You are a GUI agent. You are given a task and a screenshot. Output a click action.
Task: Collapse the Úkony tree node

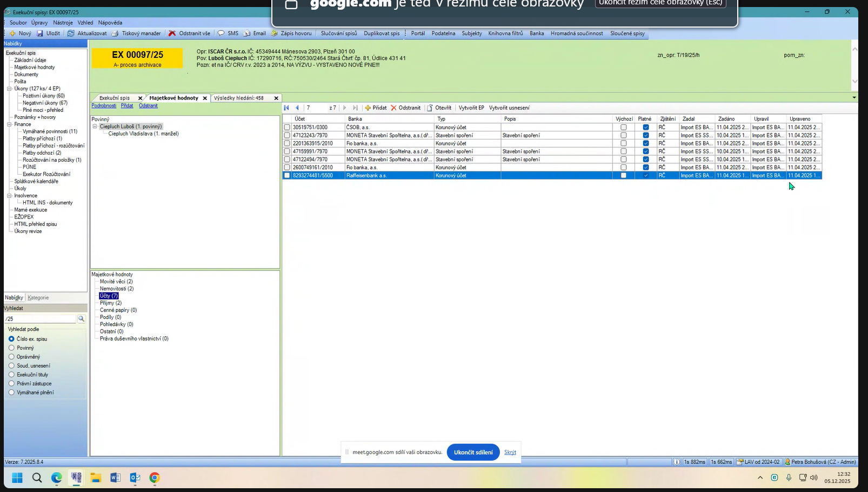9,89
